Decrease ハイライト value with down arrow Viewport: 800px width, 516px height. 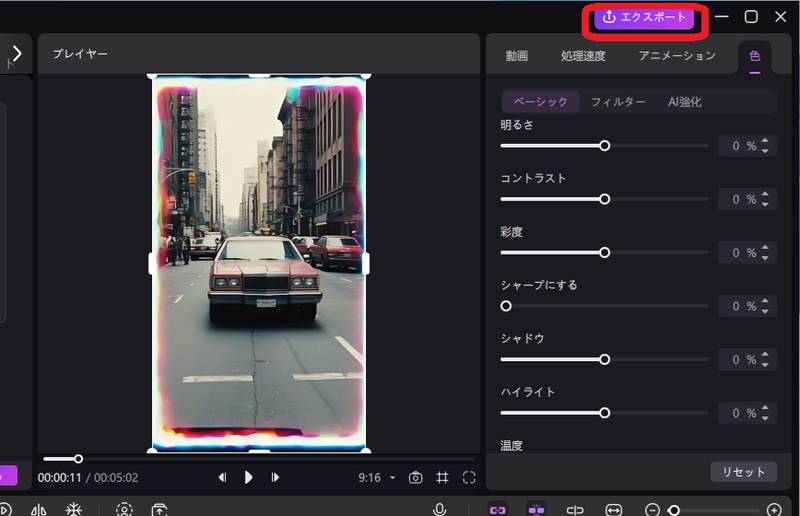click(765, 417)
